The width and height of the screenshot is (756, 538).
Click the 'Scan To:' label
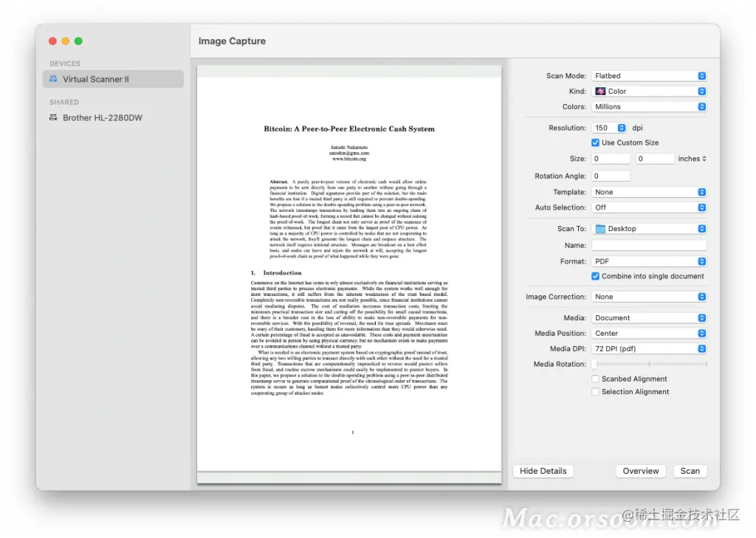572,229
